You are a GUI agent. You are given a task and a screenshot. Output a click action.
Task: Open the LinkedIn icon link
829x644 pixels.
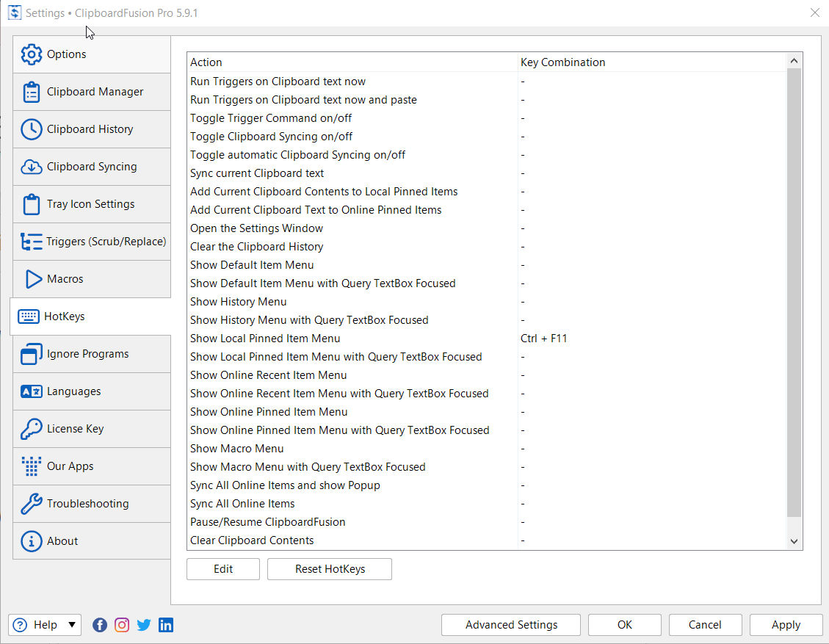coord(166,625)
